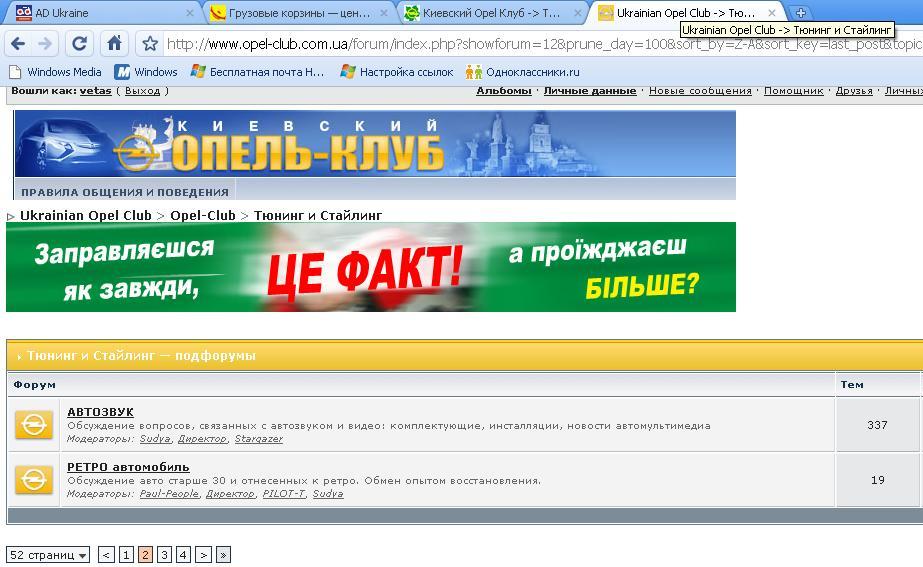Open the Альбомы link
923x567 pixels.
[x=504, y=91]
